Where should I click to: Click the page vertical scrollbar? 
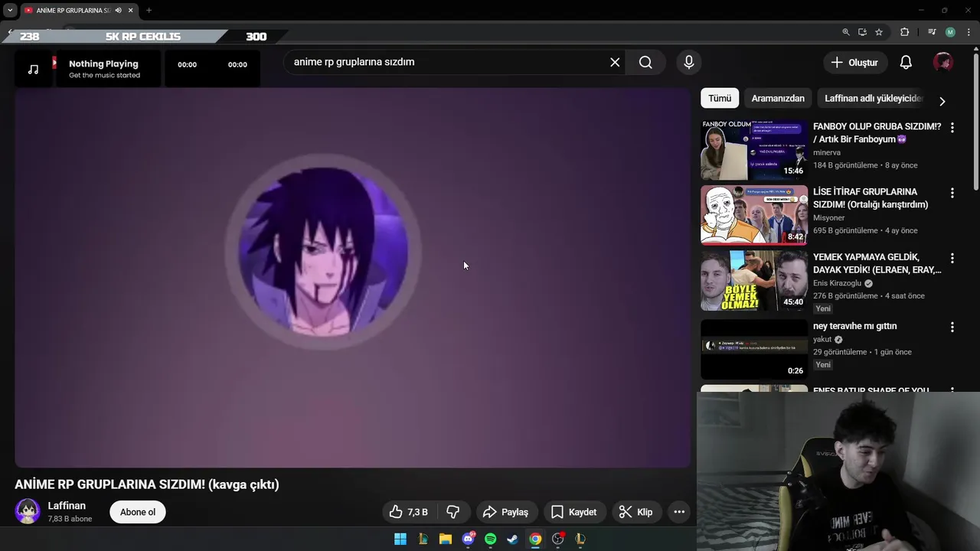pos(975,121)
